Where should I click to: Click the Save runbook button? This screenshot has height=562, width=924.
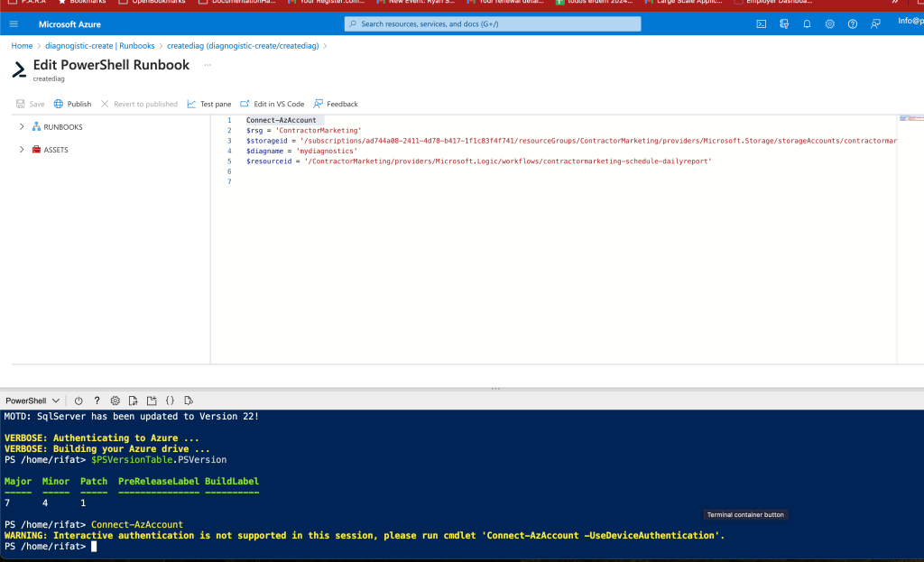[x=30, y=104]
